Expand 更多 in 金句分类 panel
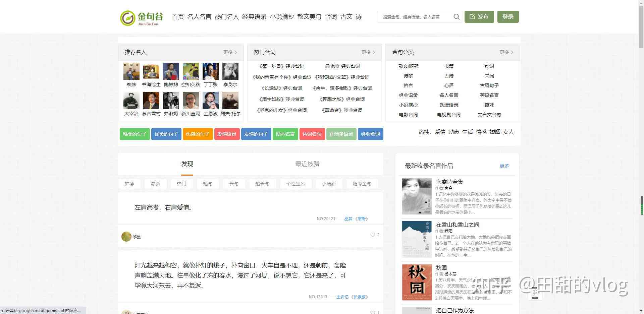This screenshot has width=644, height=314. [x=506, y=52]
